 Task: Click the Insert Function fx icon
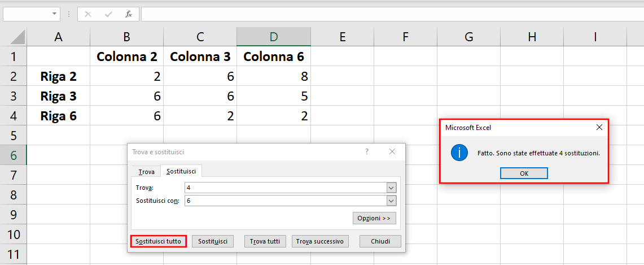point(129,14)
